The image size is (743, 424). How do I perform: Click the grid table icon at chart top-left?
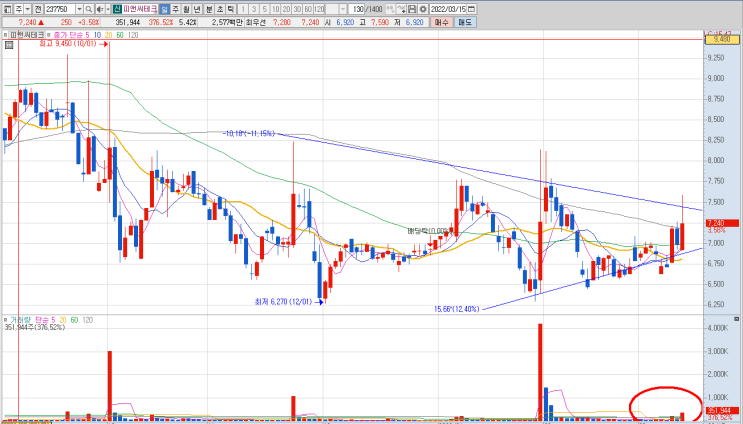coord(9,45)
